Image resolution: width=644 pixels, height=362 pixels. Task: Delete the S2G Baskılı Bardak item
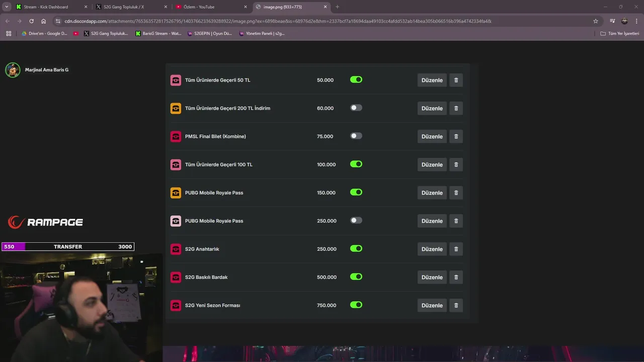(x=456, y=277)
